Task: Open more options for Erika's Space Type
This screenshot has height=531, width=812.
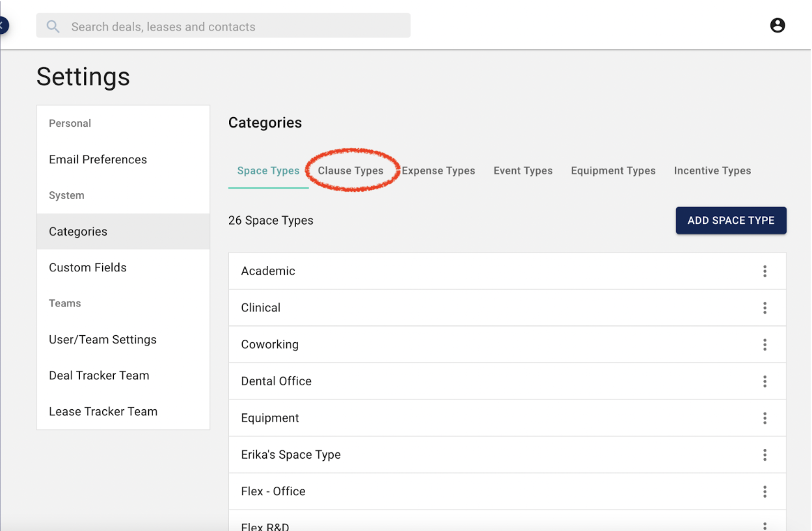Action: [x=765, y=455]
